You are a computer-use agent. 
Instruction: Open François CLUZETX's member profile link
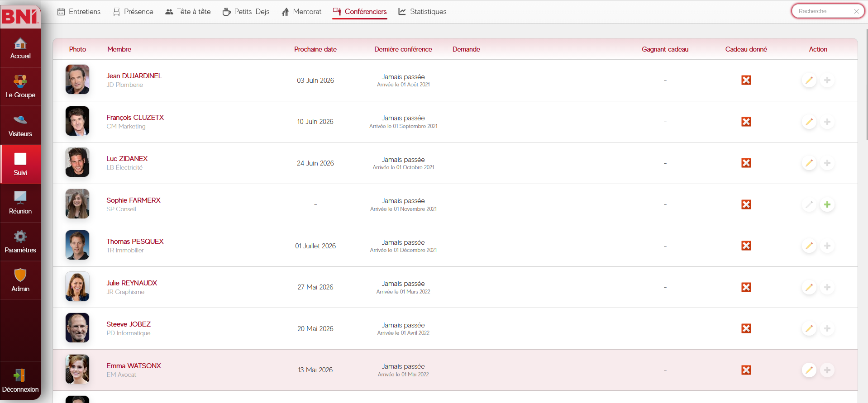[135, 118]
